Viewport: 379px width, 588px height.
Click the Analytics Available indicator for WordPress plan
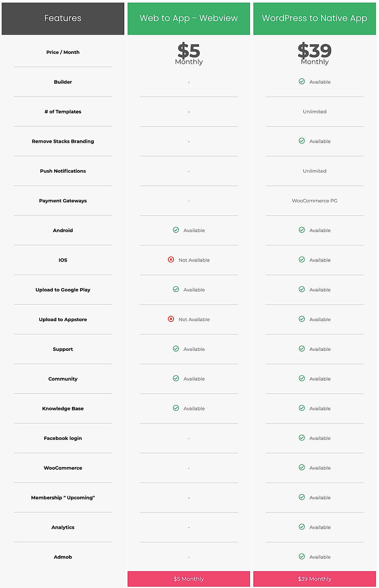coord(302,527)
